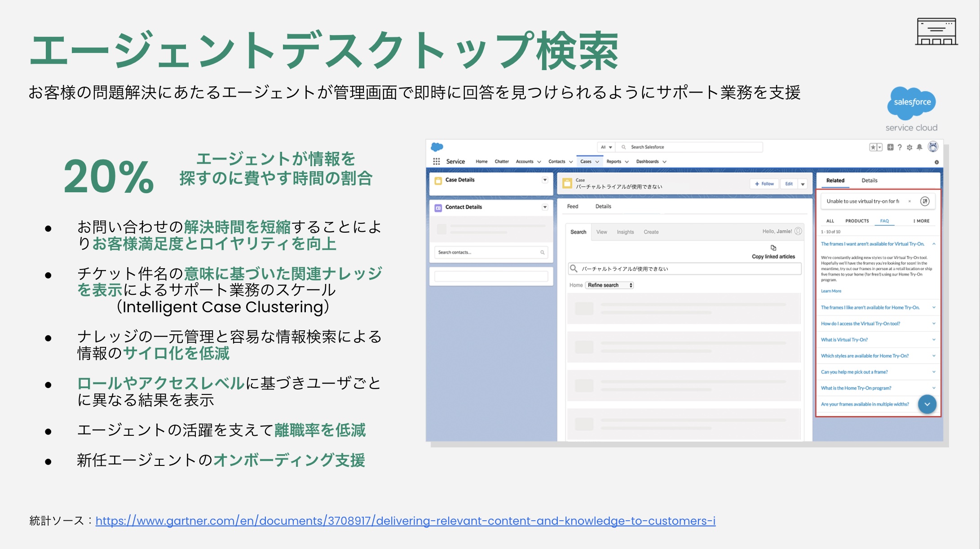Open the dropdown arrow next to Edit
Image resolution: width=980 pixels, height=549 pixels.
[803, 184]
